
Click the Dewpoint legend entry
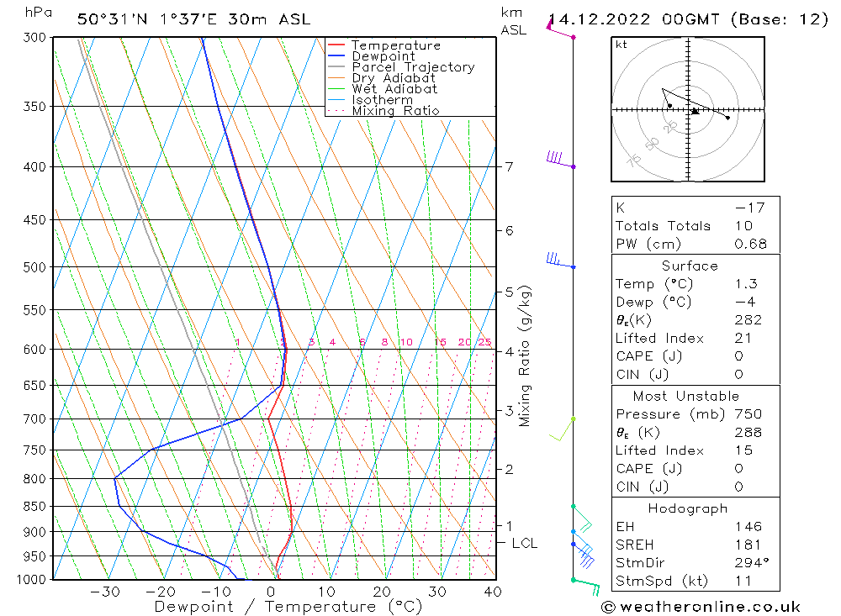click(371, 56)
